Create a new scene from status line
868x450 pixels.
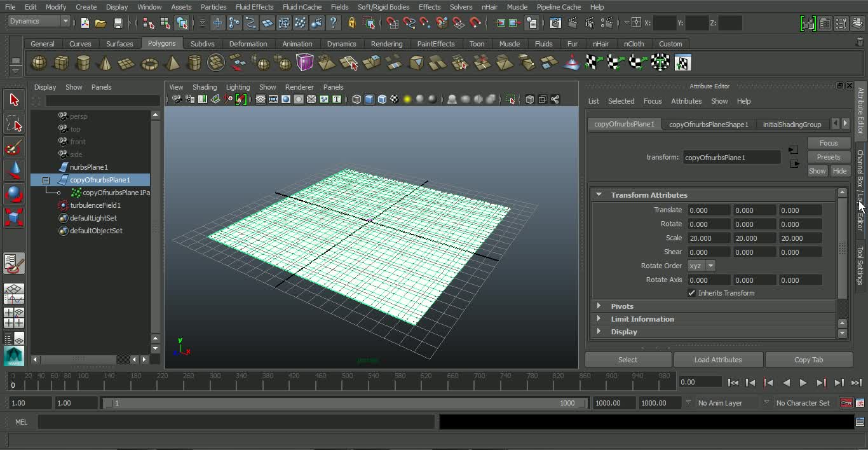pos(85,23)
